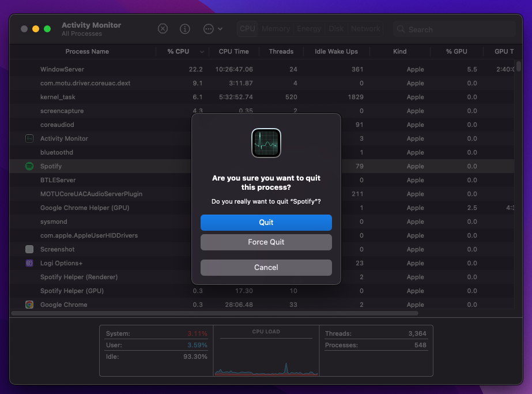Click the magnifier icon in the search field
The image size is (532, 394).
click(x=401, y=29)
